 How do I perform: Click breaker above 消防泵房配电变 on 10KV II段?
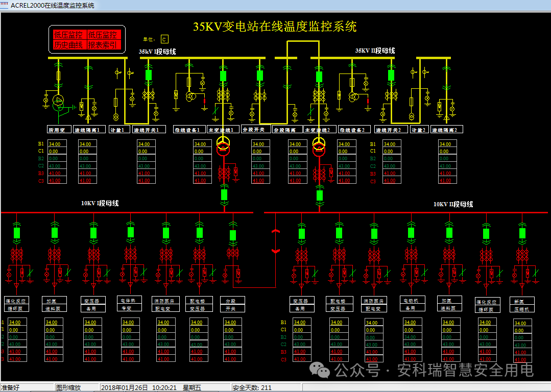pyautogui.click(x=374, y=234)
